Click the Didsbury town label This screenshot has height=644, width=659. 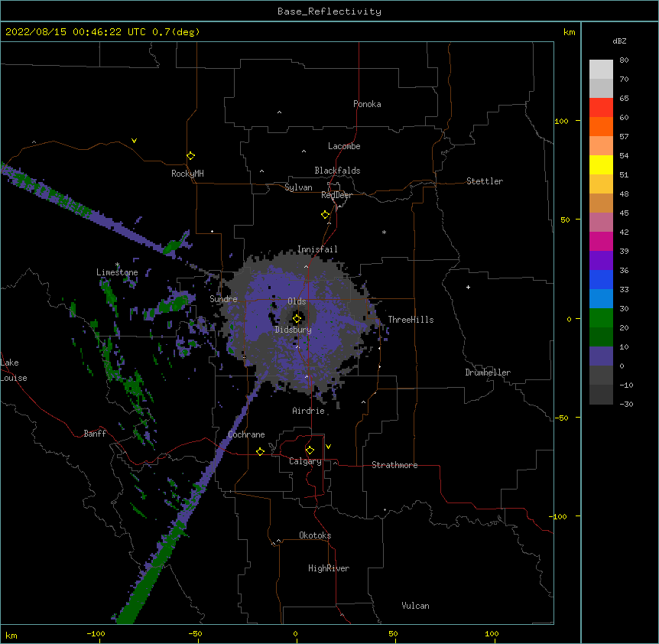point(293,330)
